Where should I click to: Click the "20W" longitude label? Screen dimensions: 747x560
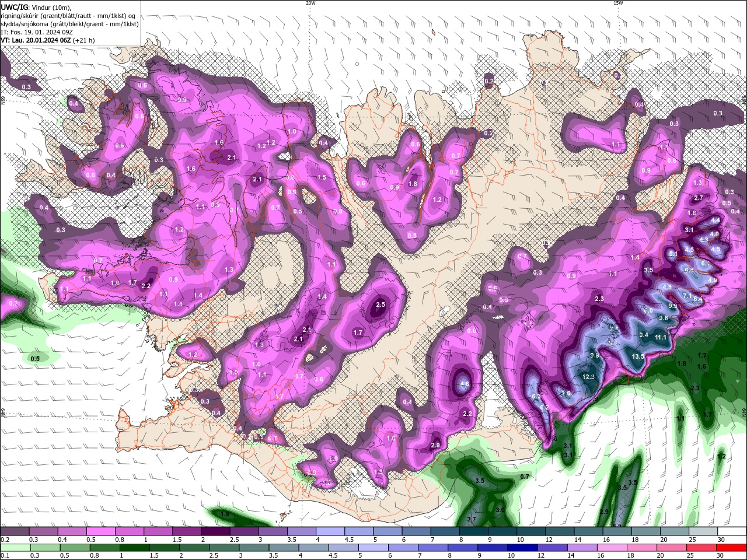point(310,3)
